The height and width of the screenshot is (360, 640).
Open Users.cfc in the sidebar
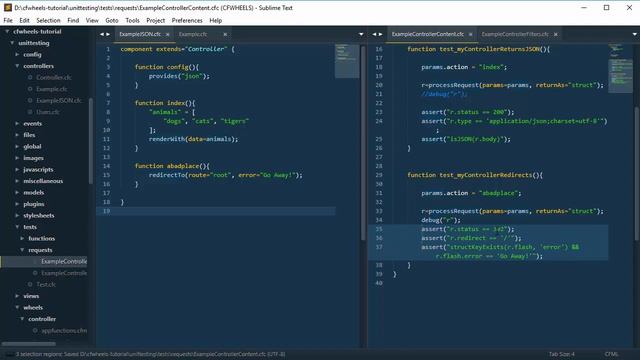click(48, 112)
